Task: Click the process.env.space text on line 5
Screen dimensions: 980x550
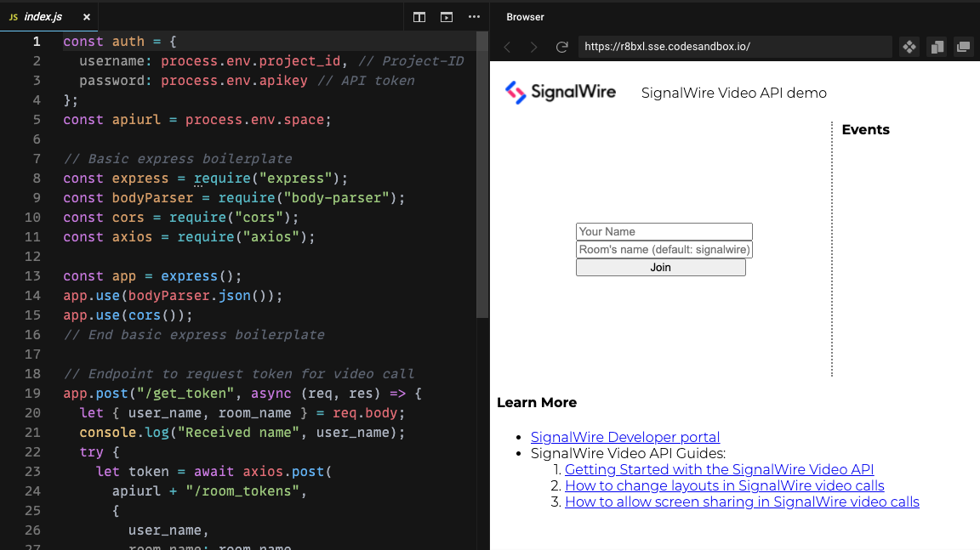Action: coord(254,120)
